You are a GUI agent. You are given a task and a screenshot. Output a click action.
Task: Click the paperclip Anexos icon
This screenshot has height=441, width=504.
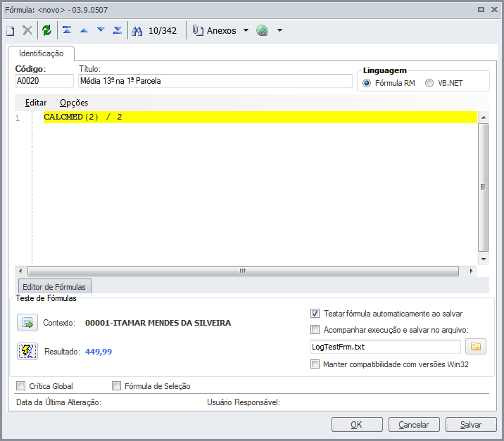pyautogui.click(x=198, y=30)
